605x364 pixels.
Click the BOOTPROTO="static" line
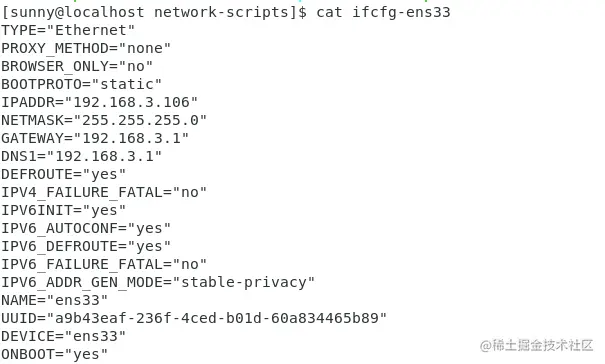[81, 84]
